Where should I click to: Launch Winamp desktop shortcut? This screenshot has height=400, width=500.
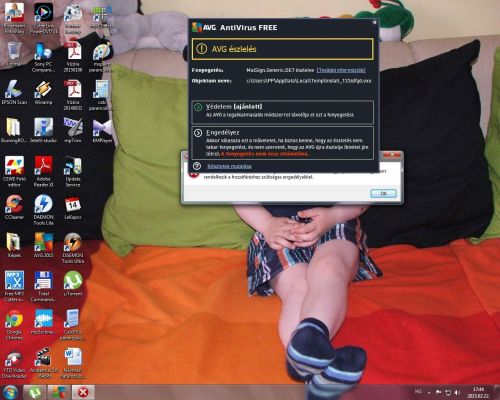click(43, 92)
